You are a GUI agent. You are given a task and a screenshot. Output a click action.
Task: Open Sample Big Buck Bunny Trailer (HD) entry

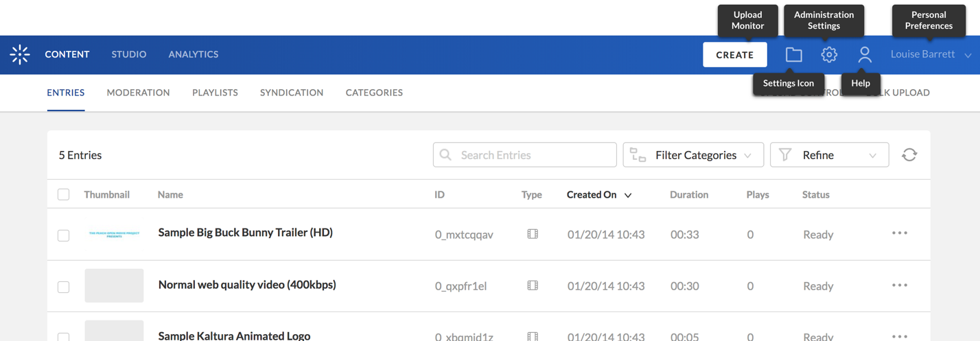[x=246, y=233]
